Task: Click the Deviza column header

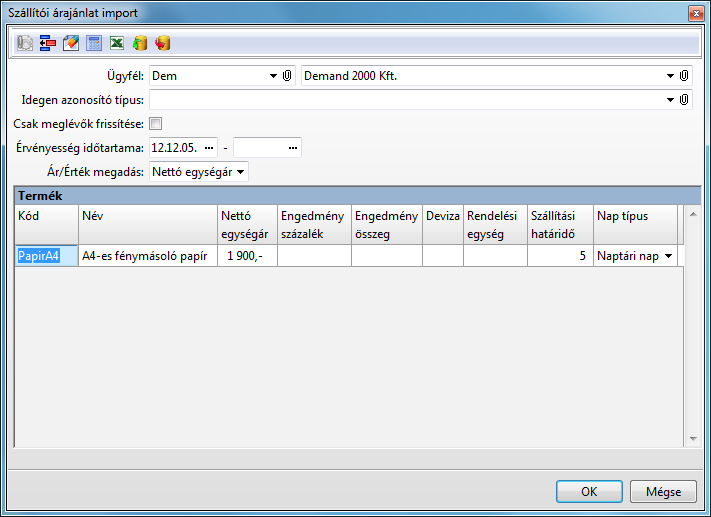Action: (x=443, y=225)
